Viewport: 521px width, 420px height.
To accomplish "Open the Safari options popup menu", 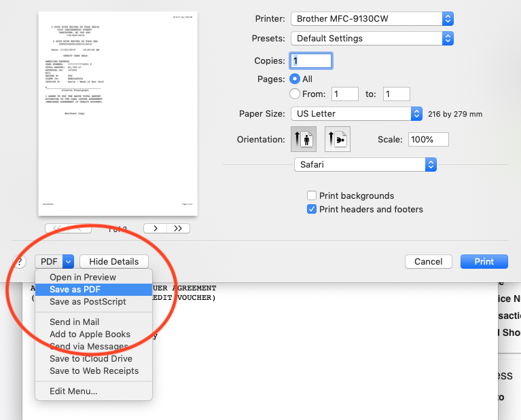I will click(x=364, y=164).
